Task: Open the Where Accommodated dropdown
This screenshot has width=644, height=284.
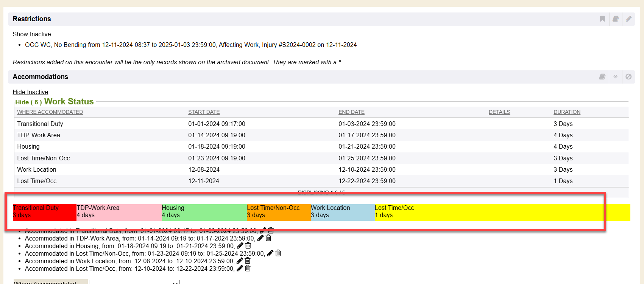Action: [x=134, y=282]
